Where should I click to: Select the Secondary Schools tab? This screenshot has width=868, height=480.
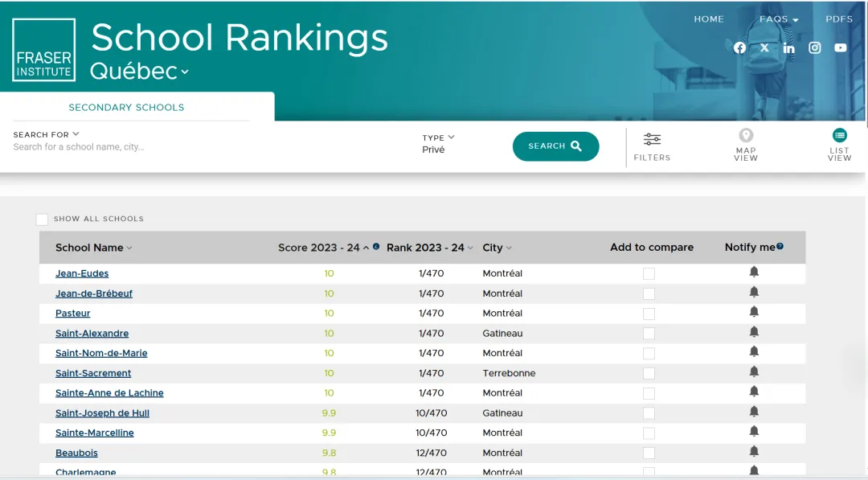(x=126, y=108)
